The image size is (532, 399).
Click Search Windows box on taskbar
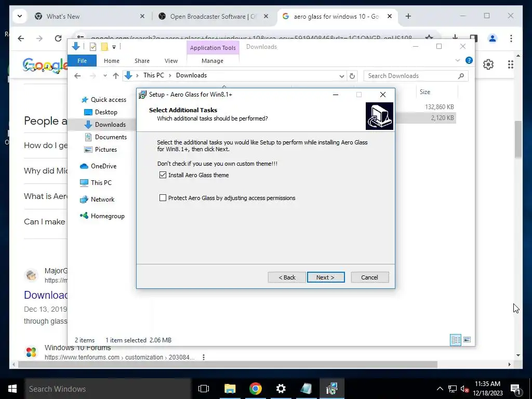point(108,389)
